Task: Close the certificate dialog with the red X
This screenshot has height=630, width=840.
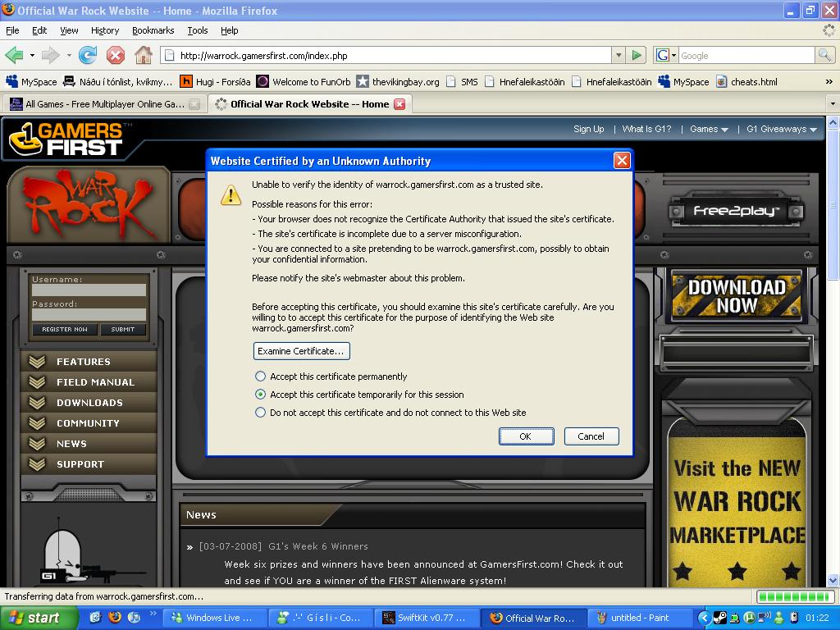Action: [x=622, y=160]
